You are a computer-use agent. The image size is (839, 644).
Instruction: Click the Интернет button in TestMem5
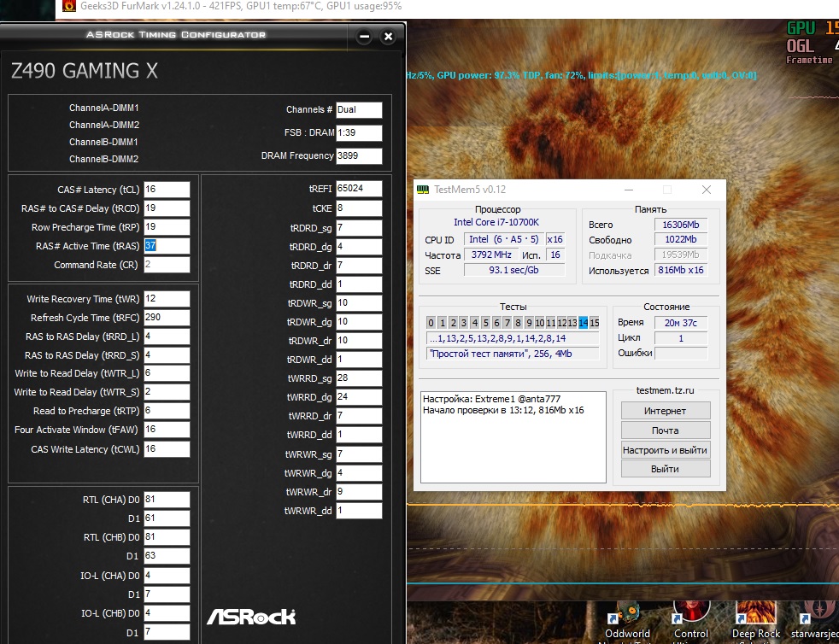[x=665, y=411]
